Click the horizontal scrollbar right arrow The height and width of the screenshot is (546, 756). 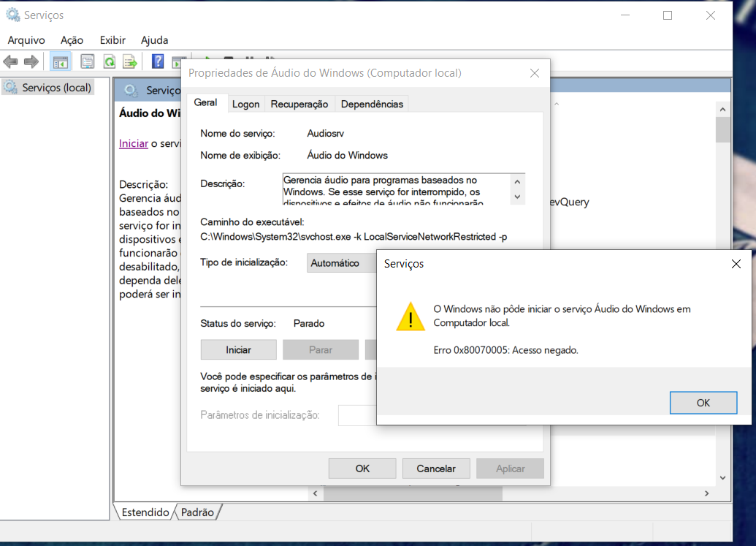(707, 493)
